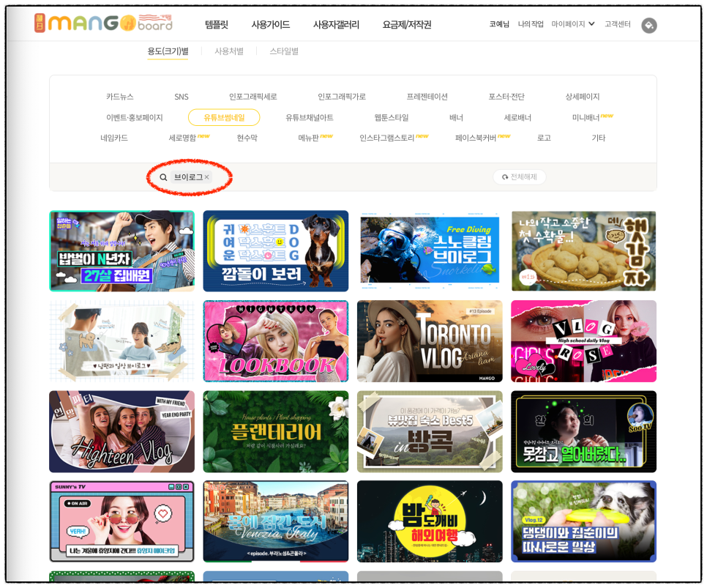This screenshot has width=707, height=588.
Task: Select the 세로배너 category
Action: coord(517,118)
